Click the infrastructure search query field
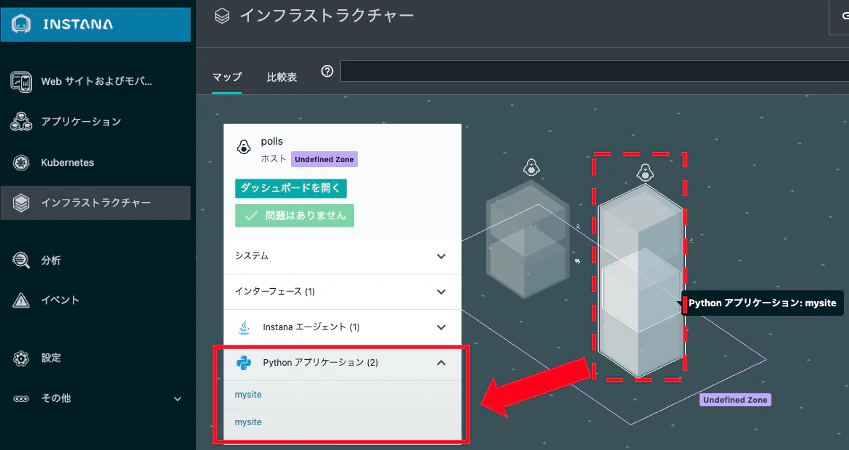 [594, 71]
